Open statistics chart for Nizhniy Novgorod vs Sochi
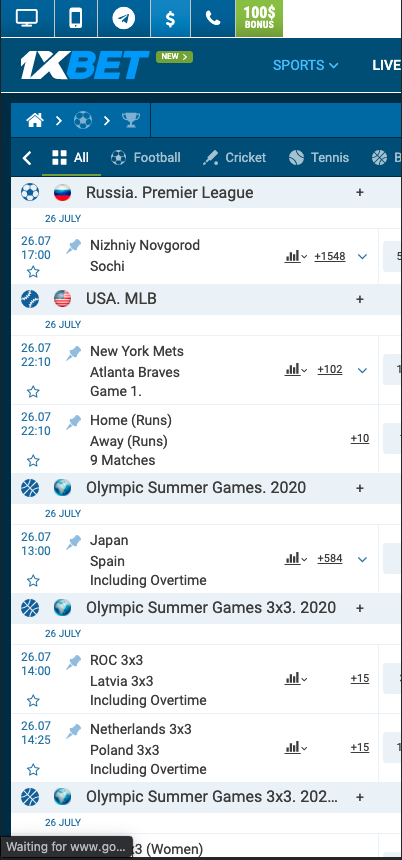Viewport: 402px width, 860px height. click(x=296, y=256)
